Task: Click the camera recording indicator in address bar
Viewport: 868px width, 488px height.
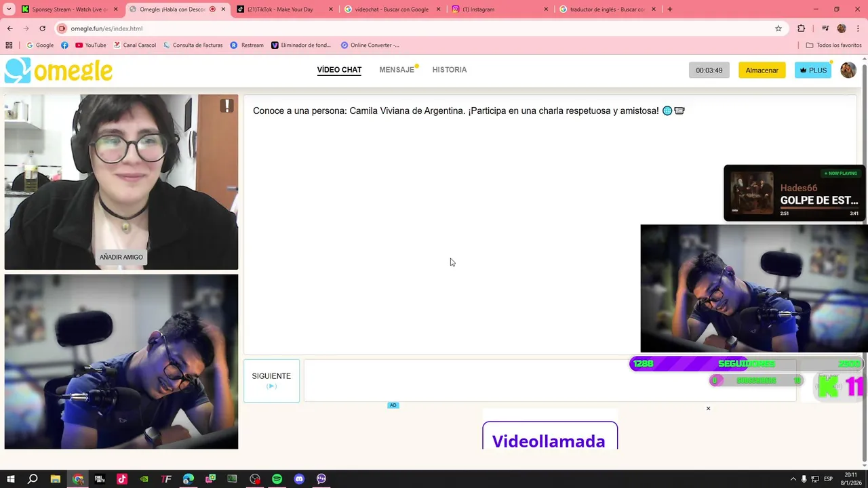Action: pyautogui.click(x=62, y=28)
